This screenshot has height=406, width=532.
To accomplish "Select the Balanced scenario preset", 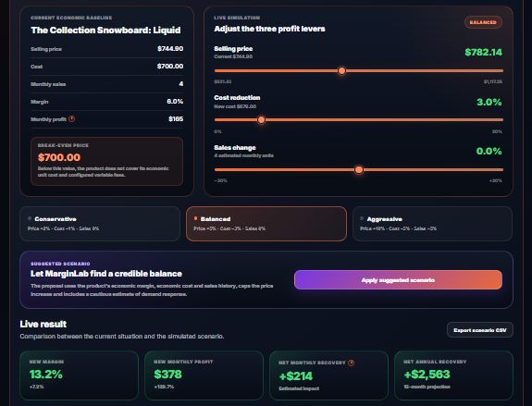I will click(266, 224).
